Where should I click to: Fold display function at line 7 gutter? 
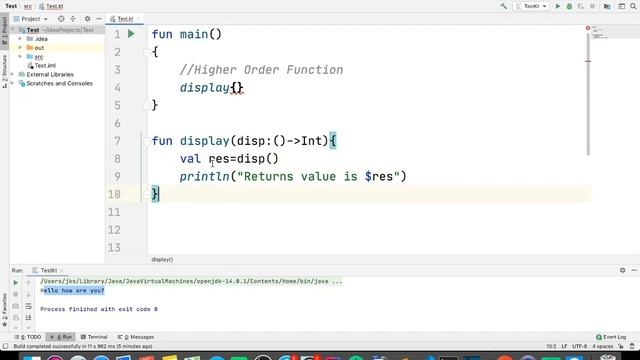147,141
